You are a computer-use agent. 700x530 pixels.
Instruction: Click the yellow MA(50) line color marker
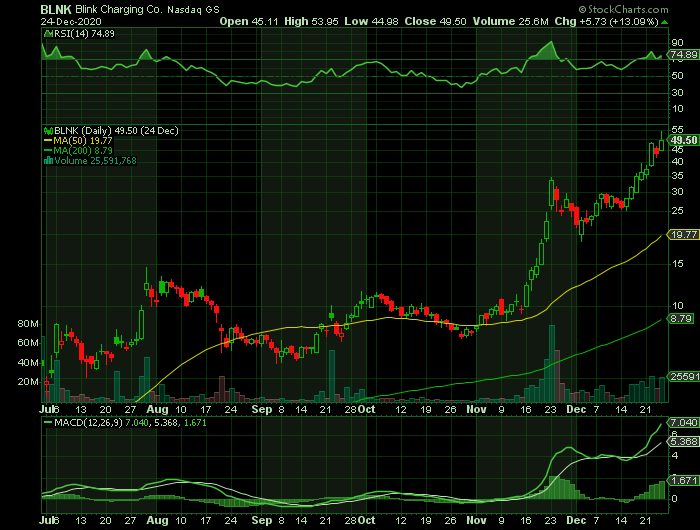coord(48,141)
